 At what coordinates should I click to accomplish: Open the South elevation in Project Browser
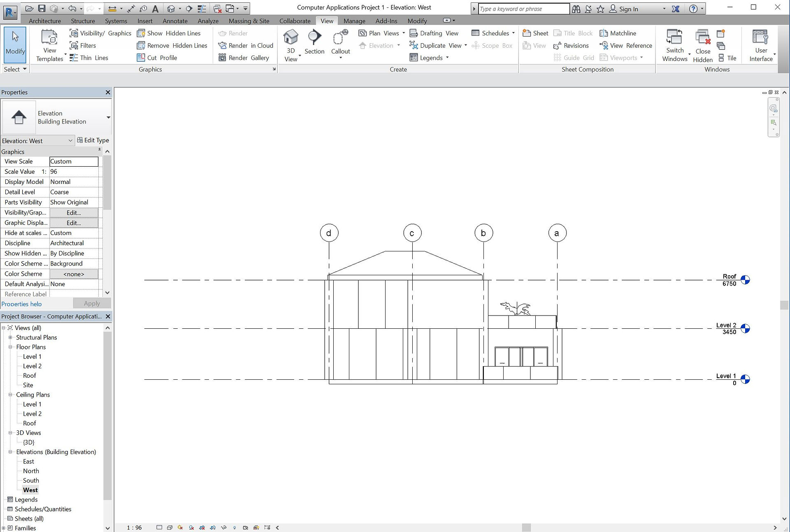(x=31, y=481)
